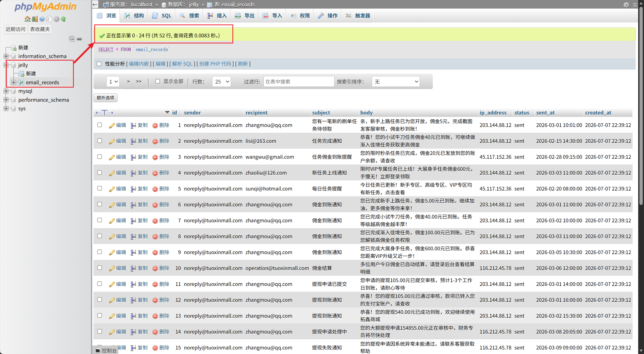Expand the sys database node
The height and width of the screenshot is (354, 644).
(6, 108)
